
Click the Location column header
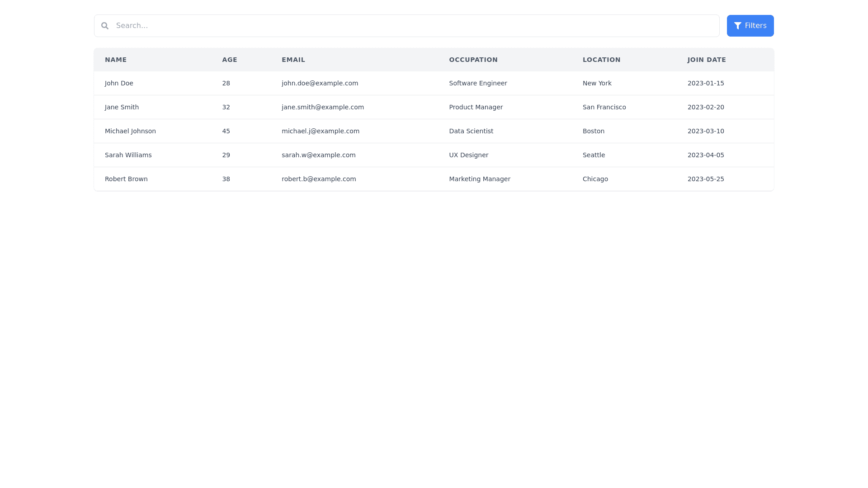click(601, 60)
